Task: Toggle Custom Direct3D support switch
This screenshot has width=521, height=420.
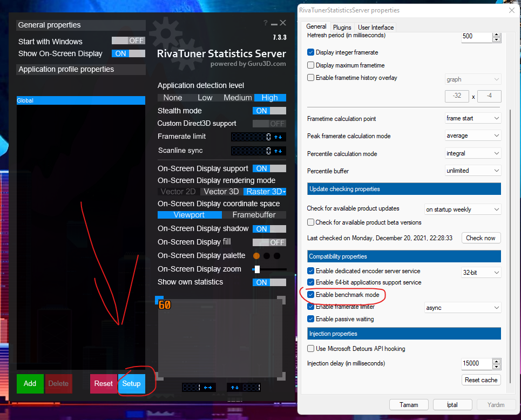Action: 269,124
